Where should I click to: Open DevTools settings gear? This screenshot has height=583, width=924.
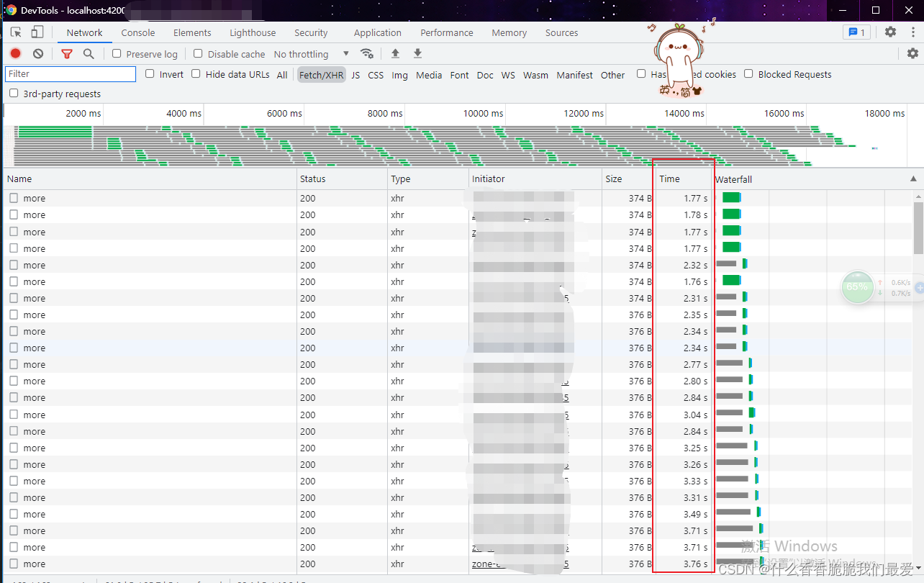(890, 32)
